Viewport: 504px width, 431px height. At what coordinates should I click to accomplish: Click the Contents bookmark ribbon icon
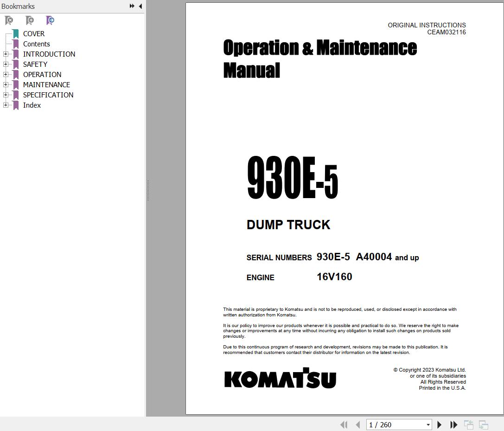16,44
